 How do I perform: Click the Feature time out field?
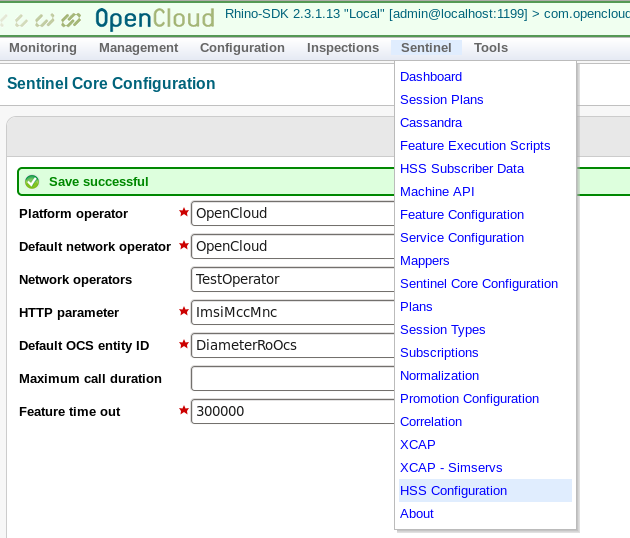[293, 411]
